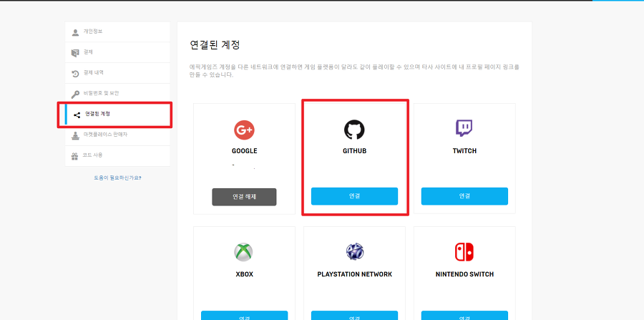Viewport: 644px width, 320px height.
Task: Click the NINTENDO SWITCH card label
Action: (x=464, y=274)
